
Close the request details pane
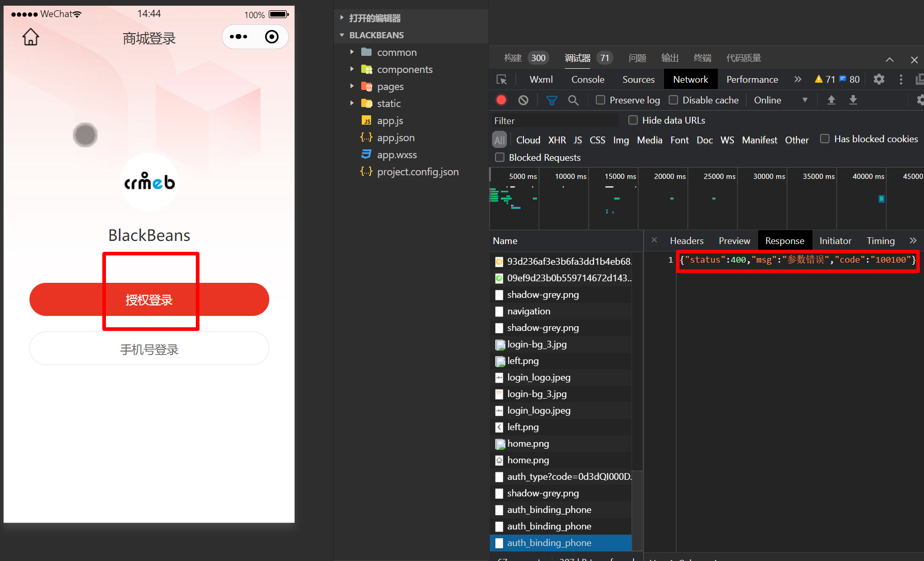click(x=654, y=240)
